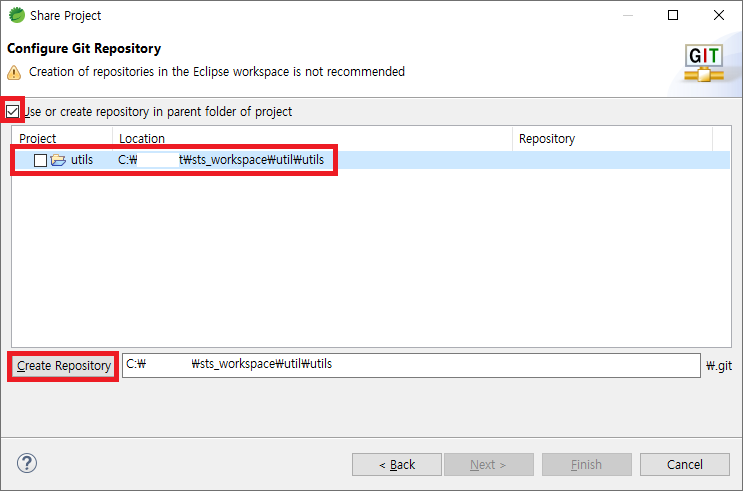Click the workspace-not-recommended warning message
This screenshot has width=743, height=491.
[x=217, y=72]
